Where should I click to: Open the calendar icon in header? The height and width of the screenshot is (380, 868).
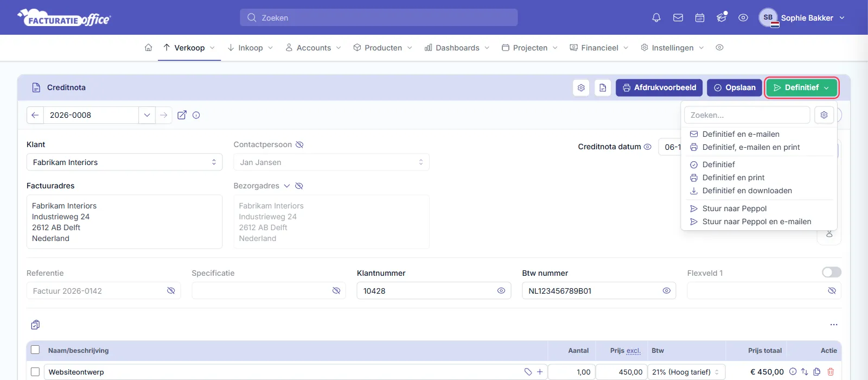tap(700, 17)
